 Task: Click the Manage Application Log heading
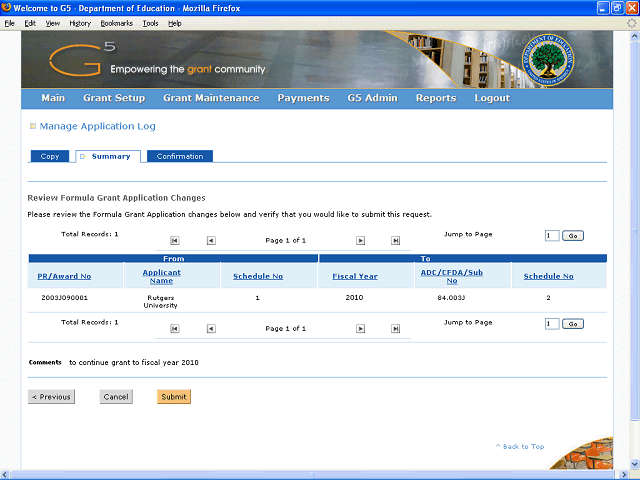coord(98,126)
